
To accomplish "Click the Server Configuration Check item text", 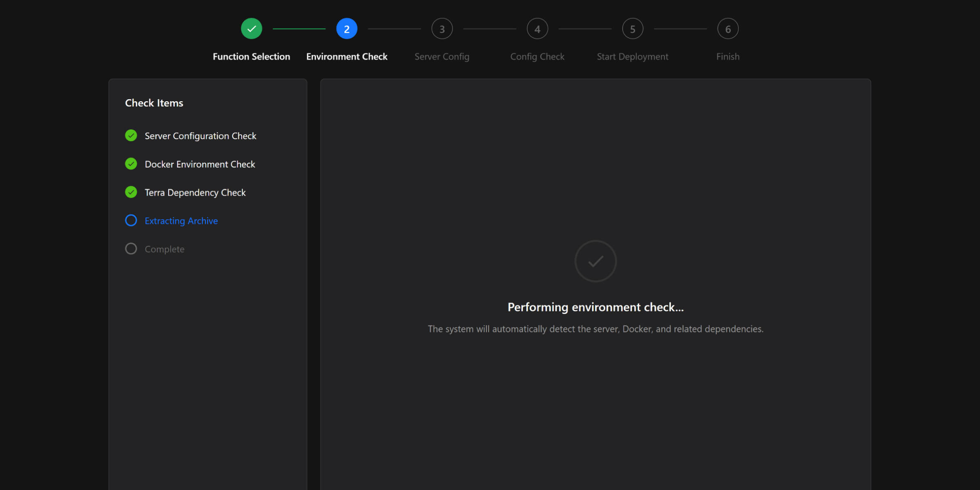I will tap(200, 136).
